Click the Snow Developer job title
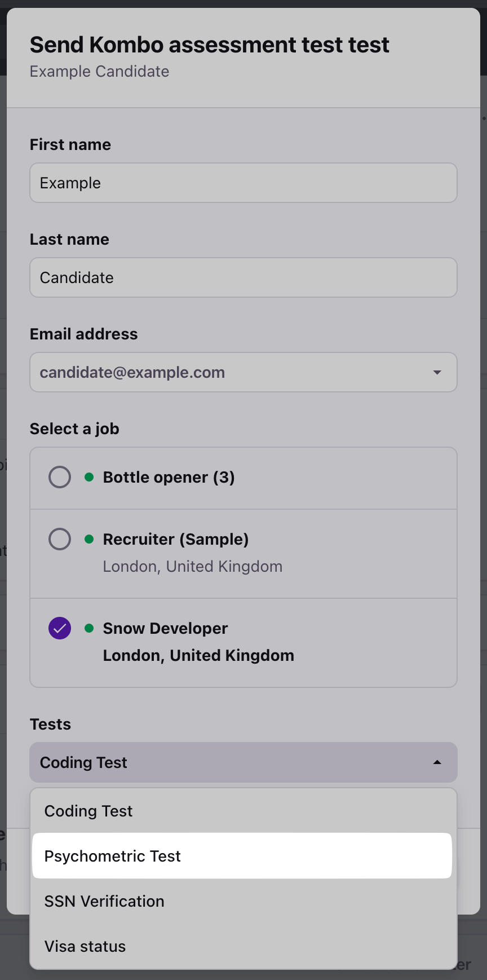Viewport: 487px width, 980px height. point(165,628)
